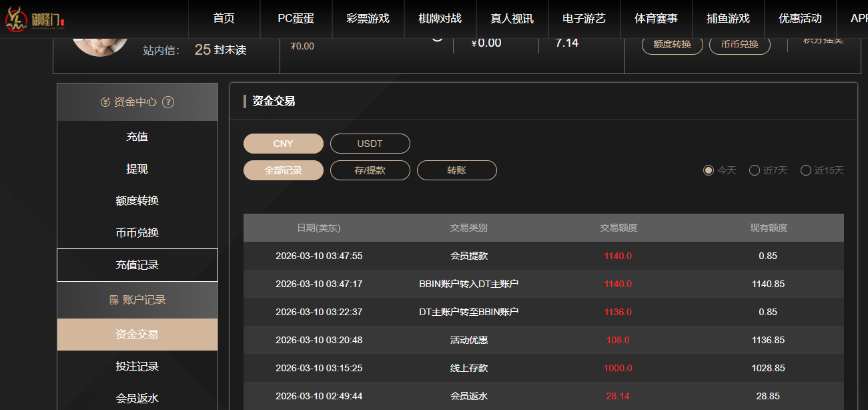The image size is (868, 410).
Task: Open the 体育赛事 menu item
Action: click(656, 19)
